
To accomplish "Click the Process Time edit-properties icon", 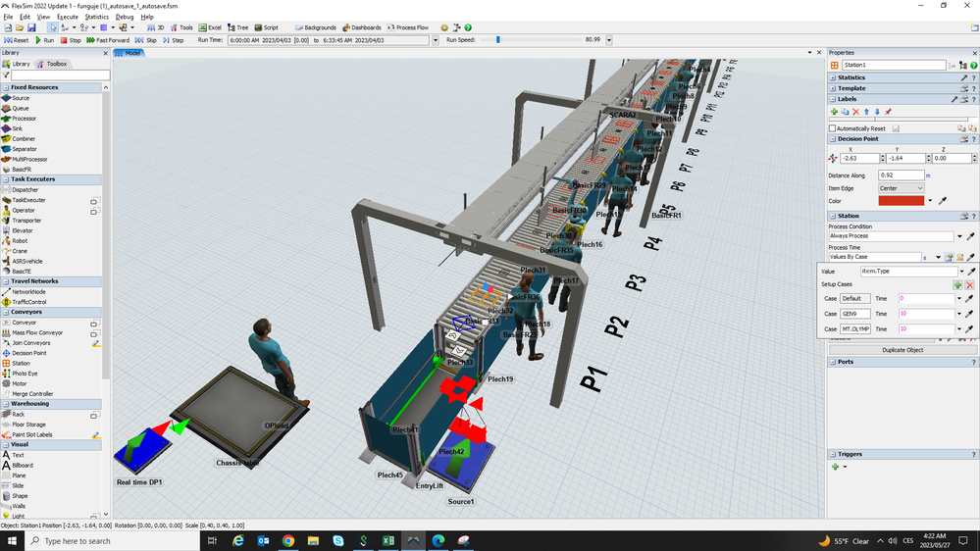I will (x=950, y=258).
